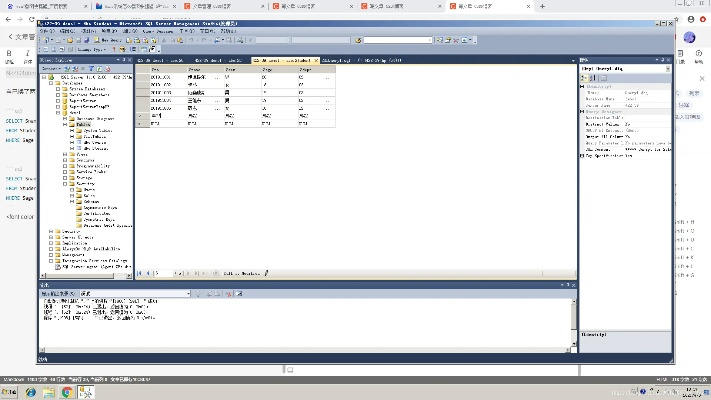Expand the Management node in Object Explorer
Image resolution: width=711 pixels, height=400 pixels.
pyautogui.click(x=52, y=254)
